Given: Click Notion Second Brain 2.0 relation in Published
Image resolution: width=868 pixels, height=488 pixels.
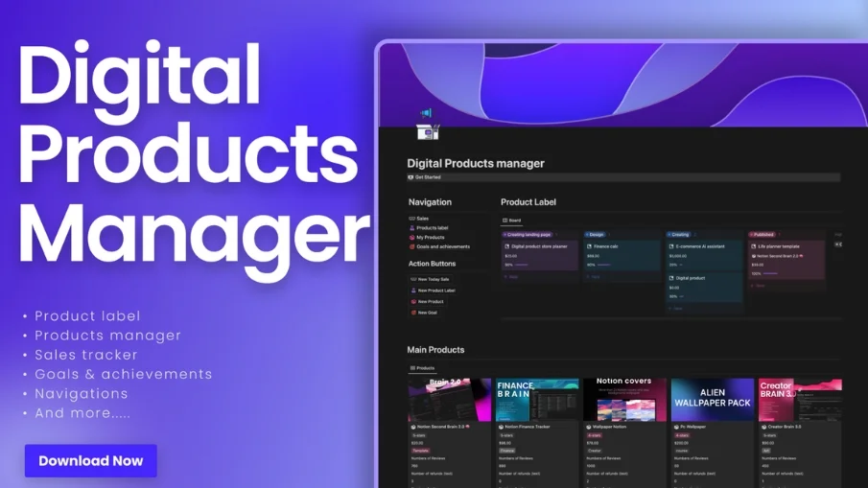Looking at the screenshot, I should (x=777, y=256).
